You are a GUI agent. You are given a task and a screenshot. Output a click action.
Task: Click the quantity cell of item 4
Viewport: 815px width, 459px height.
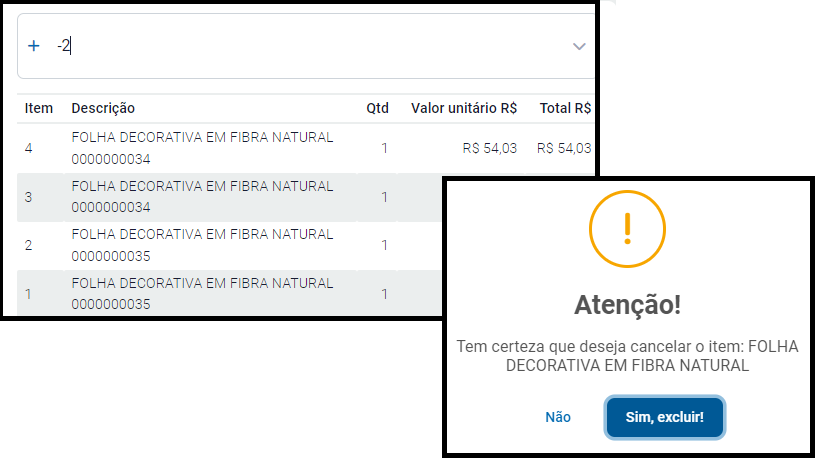pos(384,148)
